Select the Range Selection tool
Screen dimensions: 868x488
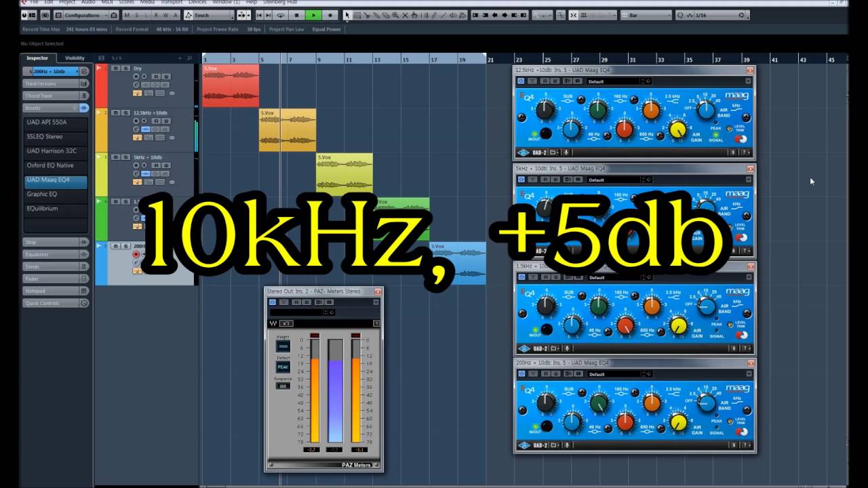[x=357, y=15]
